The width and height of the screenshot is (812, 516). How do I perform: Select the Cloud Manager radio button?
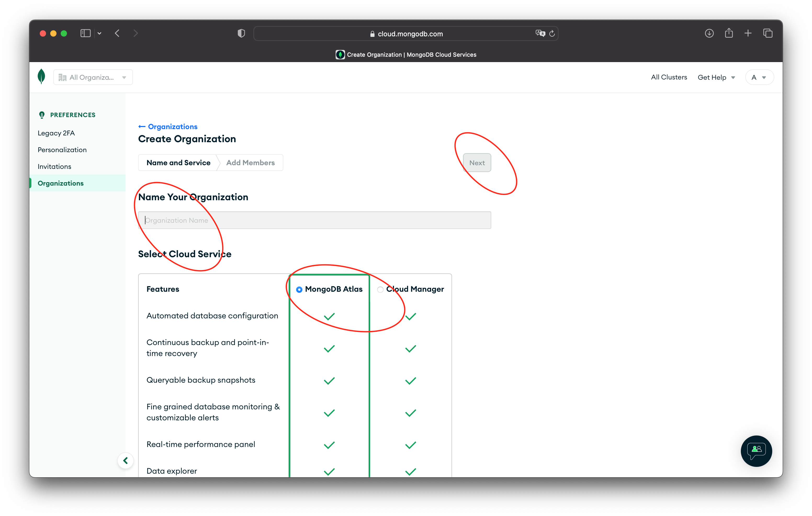tap(380, 290)
